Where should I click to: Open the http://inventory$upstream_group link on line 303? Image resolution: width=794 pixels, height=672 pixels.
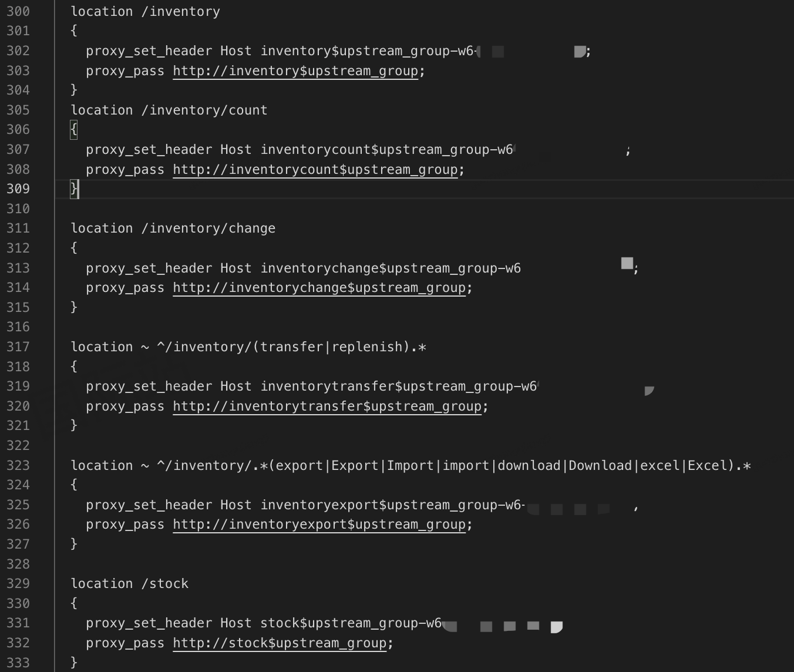point(295,71)
